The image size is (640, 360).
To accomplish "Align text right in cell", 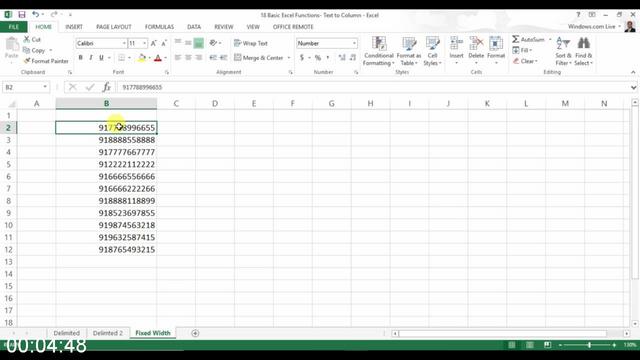I will (199, 58).
